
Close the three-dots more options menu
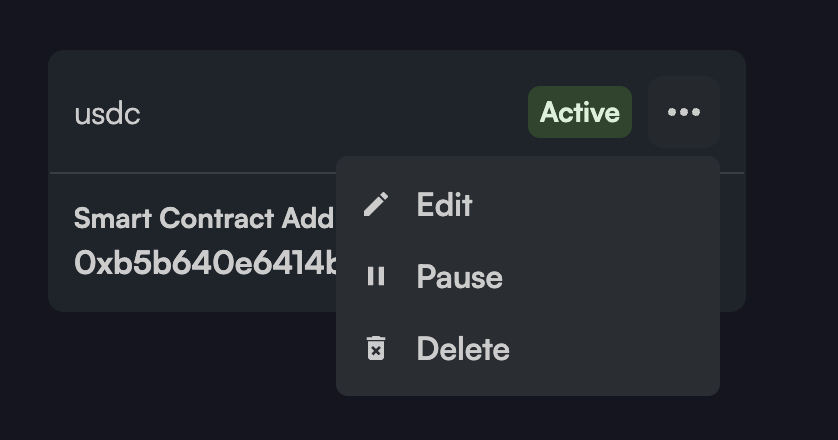684,112
